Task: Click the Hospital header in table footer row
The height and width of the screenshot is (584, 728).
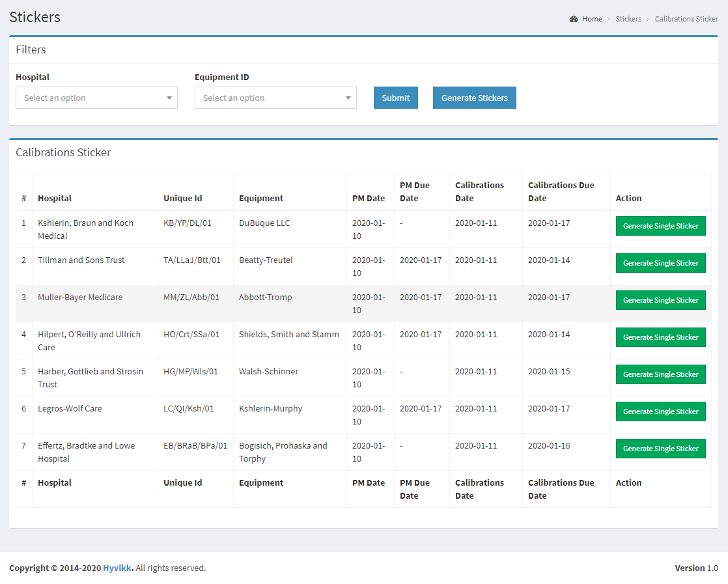Action: [55, 483]
